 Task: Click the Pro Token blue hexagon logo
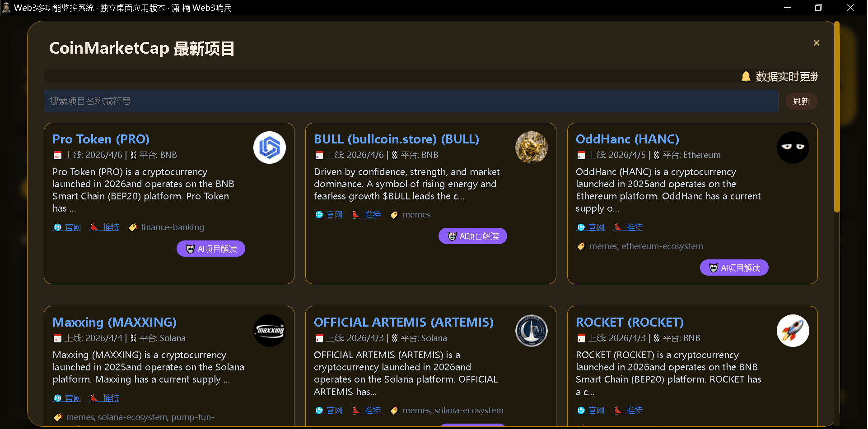(269, 148)
